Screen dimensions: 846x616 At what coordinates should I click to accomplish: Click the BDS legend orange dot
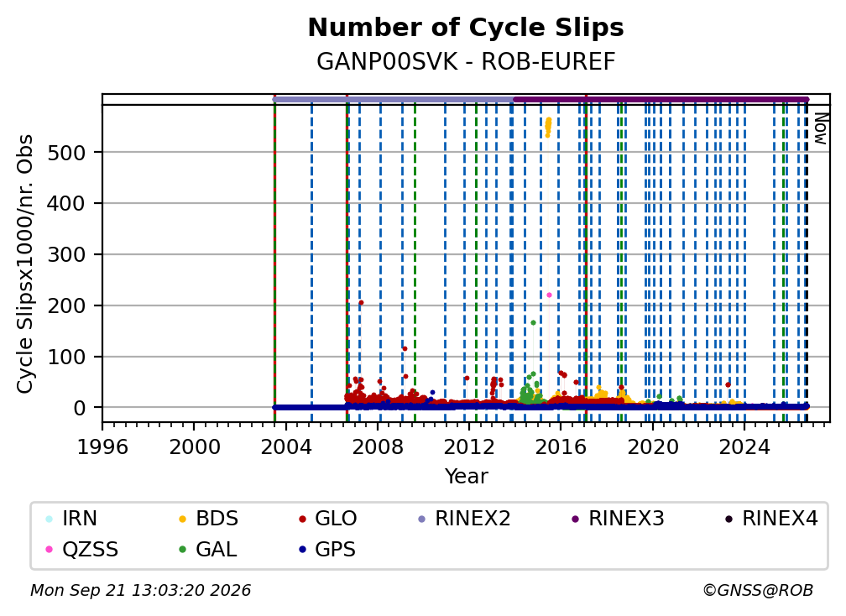[182, 519]
